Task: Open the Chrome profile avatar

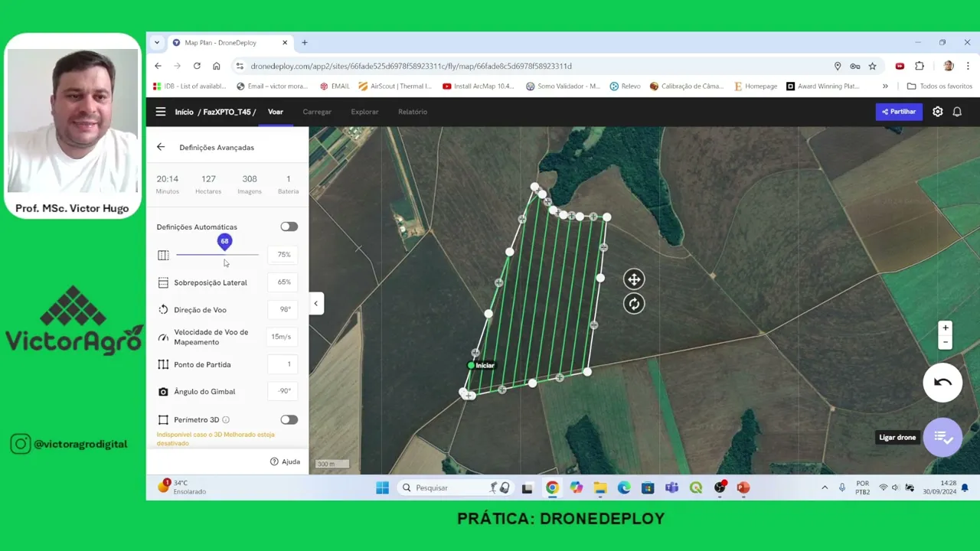Action: coord(949,66)
